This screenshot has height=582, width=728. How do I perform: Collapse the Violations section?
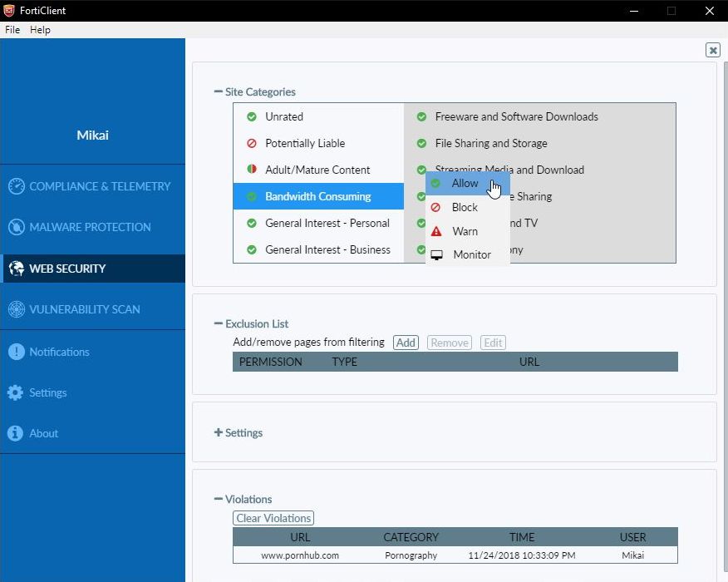219,500
